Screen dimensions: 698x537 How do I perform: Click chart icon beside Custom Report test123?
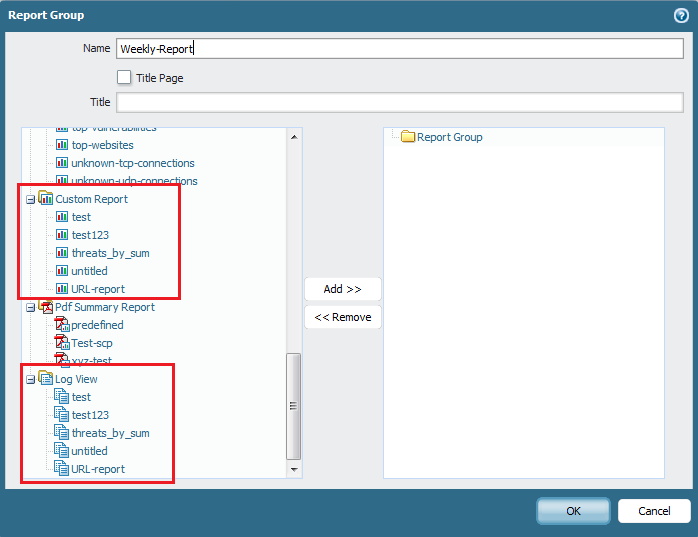[62, 235]
